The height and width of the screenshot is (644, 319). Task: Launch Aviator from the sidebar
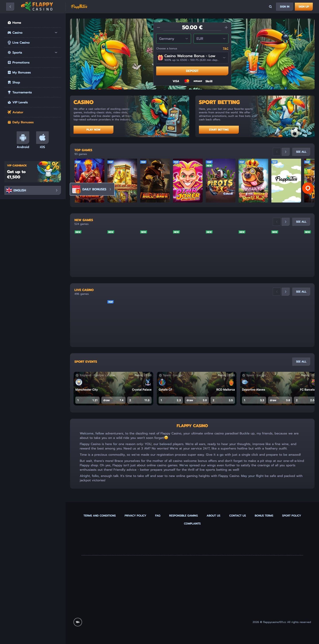[x=33, y=112]
